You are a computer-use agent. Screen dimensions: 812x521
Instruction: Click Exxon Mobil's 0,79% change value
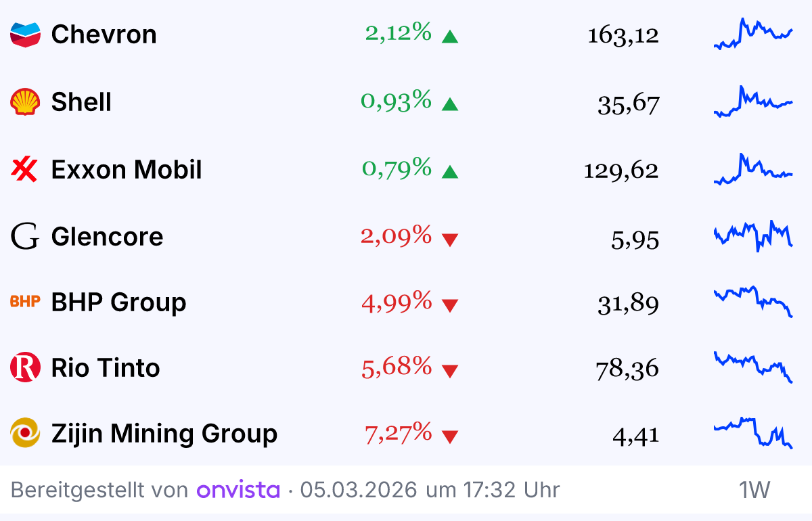click(397, 168)
